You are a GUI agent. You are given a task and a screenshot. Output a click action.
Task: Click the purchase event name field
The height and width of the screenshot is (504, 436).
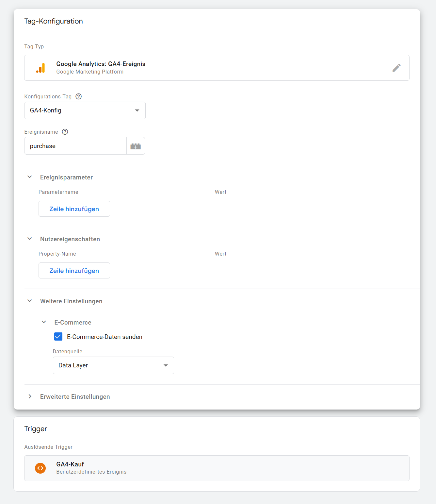tap(75, 146)
